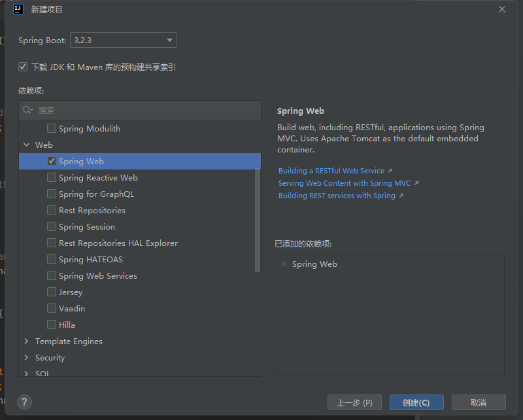Expand the SQL category
This screenshot has width=523, height=420.
click(x=26, y=374)
